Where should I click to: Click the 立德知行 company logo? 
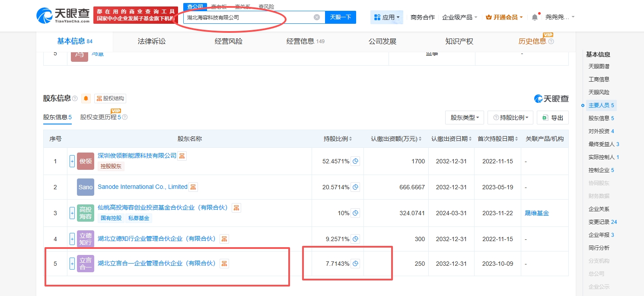pos(86,239)
